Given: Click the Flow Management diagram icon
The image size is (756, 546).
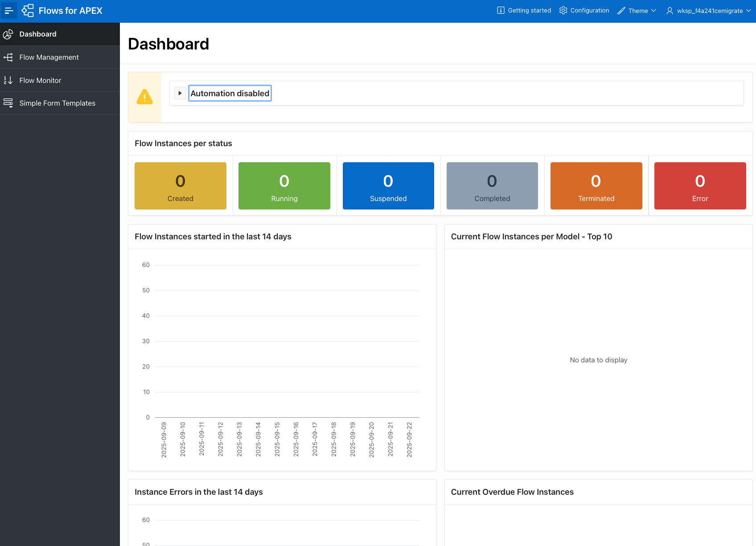Looking at the screenshot, I should point(8,57).
